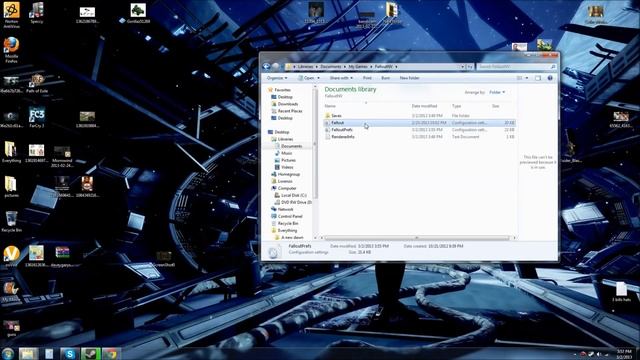Sort by Date modified column header
Screen dimensions: 640x360
(x=424, y=106)
